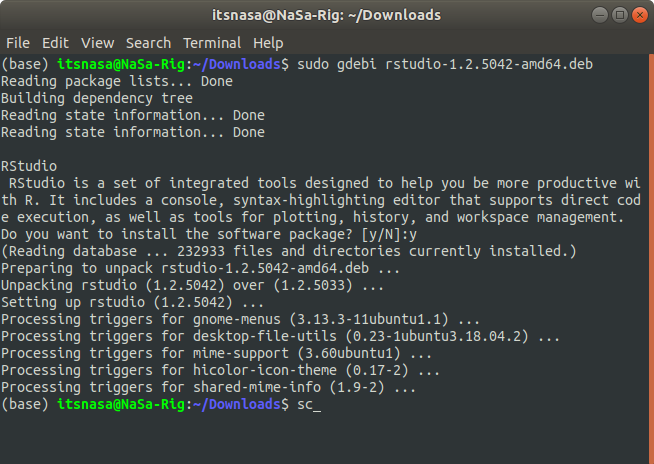
Task: Click the shared-mime-info triggers line
Action: (208, 387)
